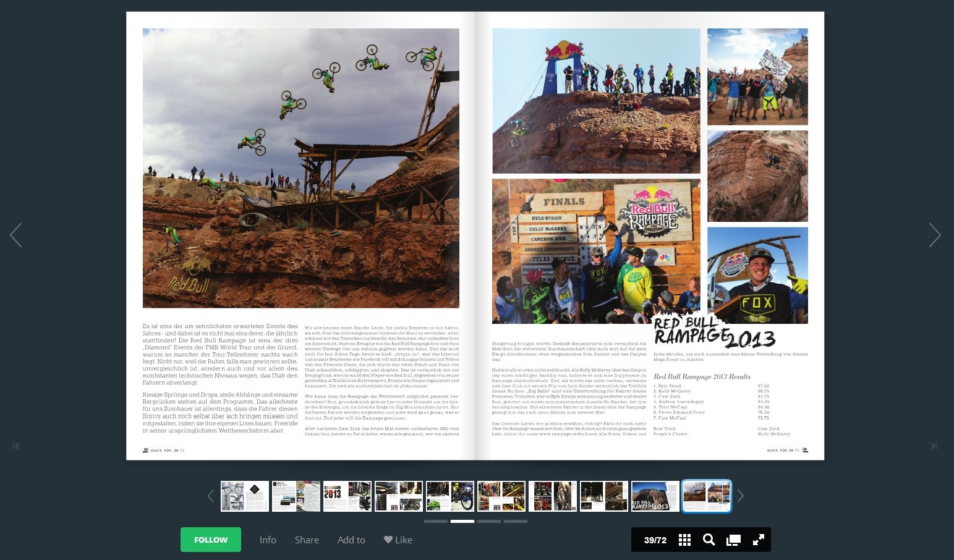Click the heart Like button
The width and height of the screenshot is (954, 560).
coord(398,540)
